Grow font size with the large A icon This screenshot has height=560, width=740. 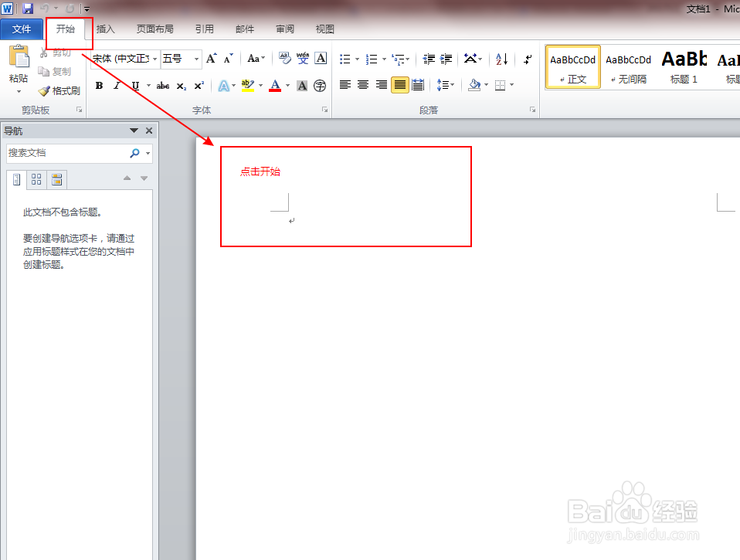212,59
